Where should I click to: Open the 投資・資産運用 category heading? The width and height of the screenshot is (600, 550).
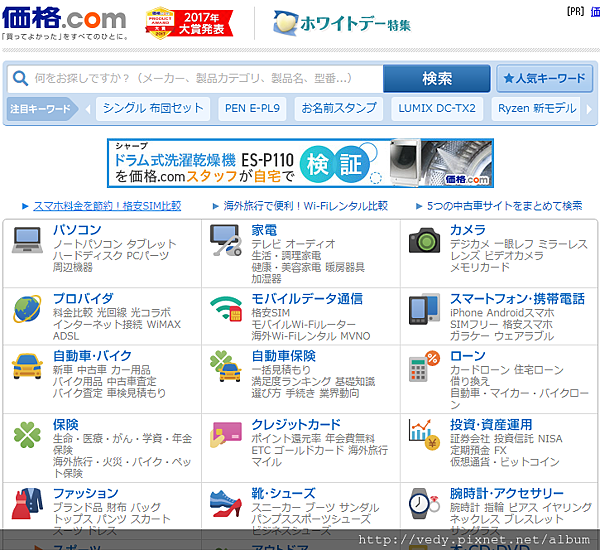tap(491, 424)
